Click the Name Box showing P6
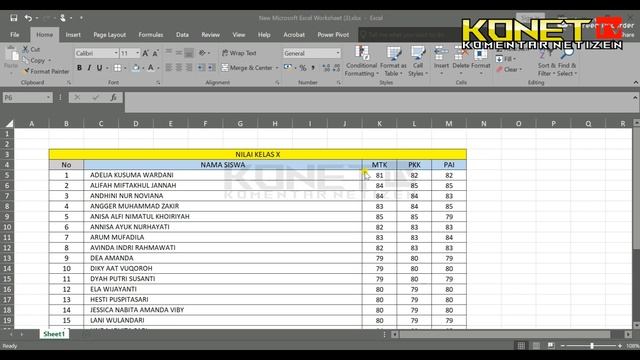The height and width of the screenshot is (360, 640). click(x=27, y=98)
